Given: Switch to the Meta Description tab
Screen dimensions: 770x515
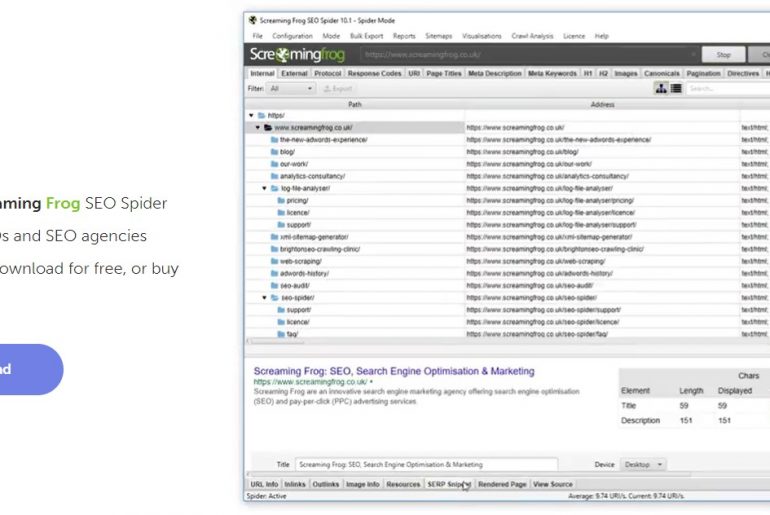Looking at the screenshot, I should (495, 74).
